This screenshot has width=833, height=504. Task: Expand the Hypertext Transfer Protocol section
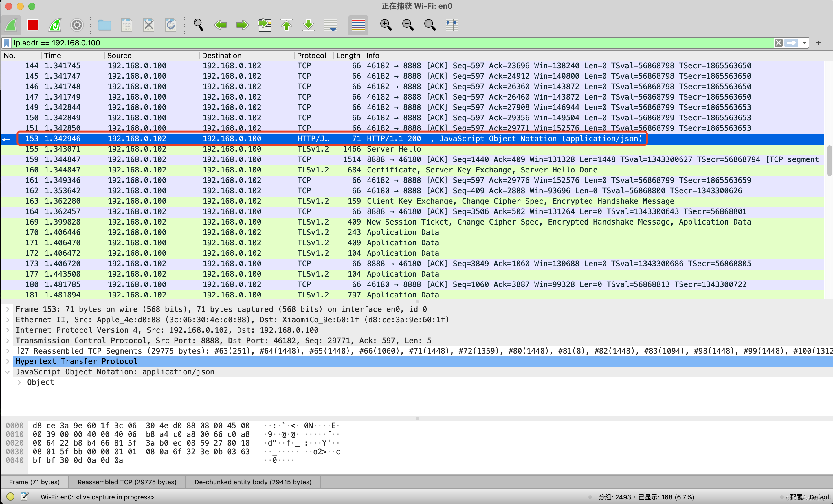click(x=8, y=361)
